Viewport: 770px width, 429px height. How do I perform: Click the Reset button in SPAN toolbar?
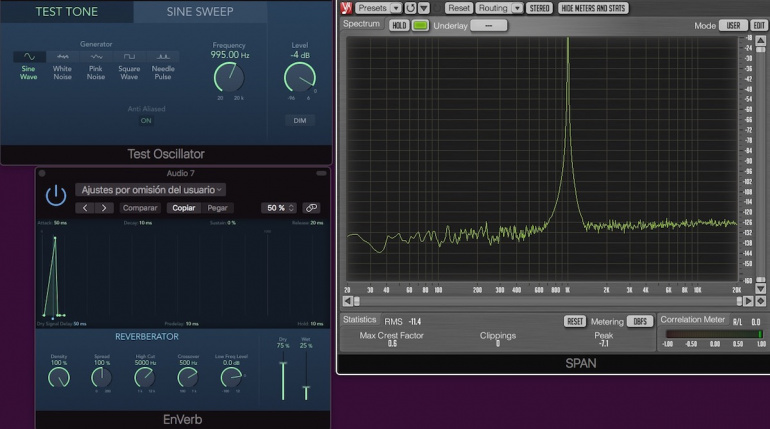[x=459, y=8]
